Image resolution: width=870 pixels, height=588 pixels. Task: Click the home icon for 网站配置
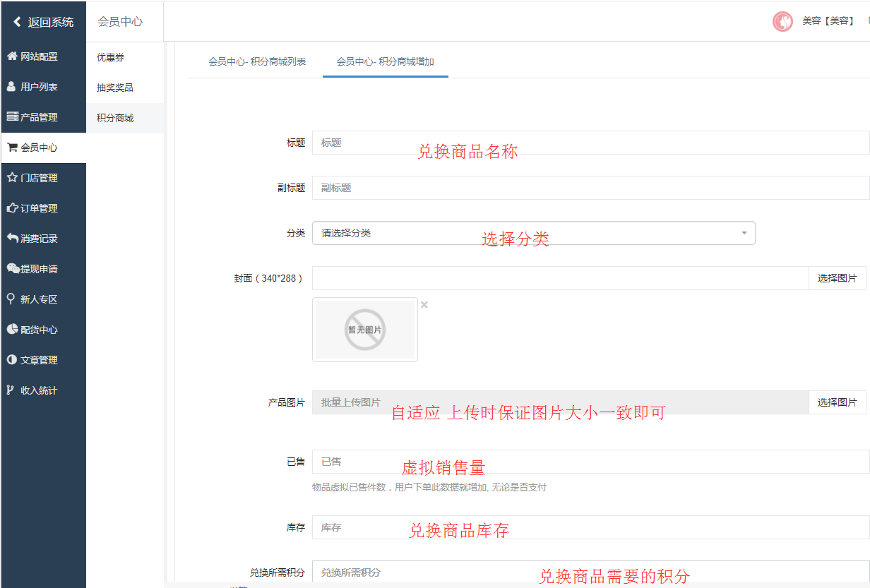12,56
